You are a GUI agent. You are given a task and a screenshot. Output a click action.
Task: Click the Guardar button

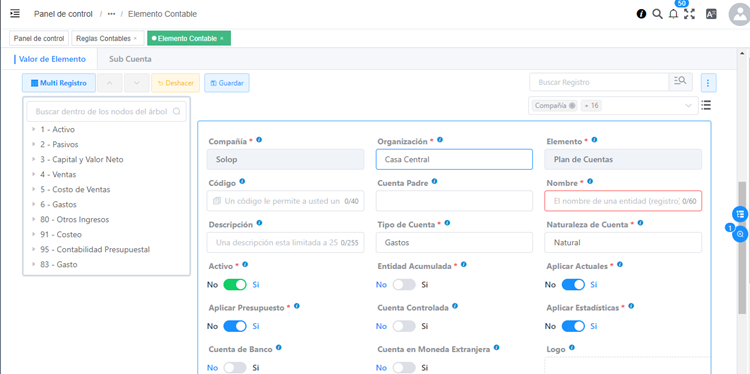pyautogui.click(x=227, y=83)
